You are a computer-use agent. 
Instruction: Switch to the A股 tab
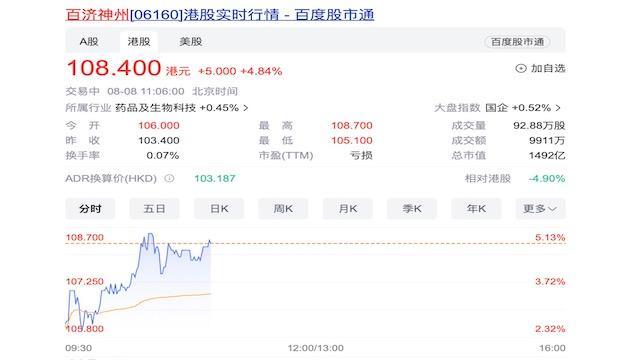click(89, 41)
